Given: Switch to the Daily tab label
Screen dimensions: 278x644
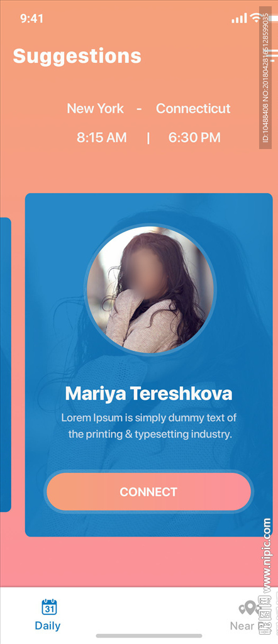Looking at the screenshot, I should tap(48, 626).
